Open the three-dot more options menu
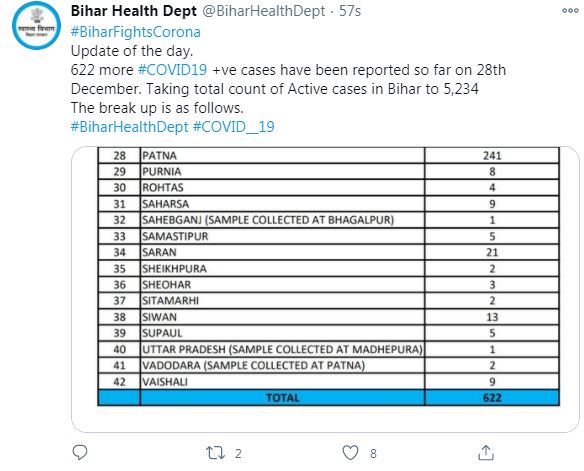The image size is (584, 471). 570,11
